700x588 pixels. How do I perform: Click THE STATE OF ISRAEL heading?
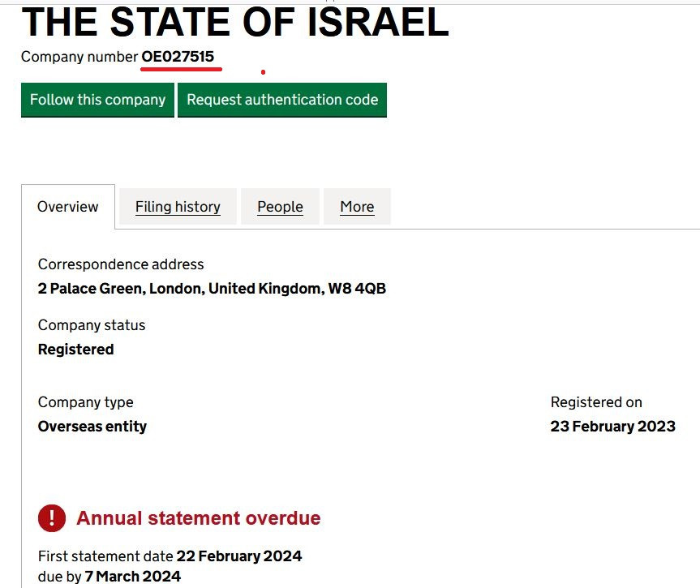[234, 22]
